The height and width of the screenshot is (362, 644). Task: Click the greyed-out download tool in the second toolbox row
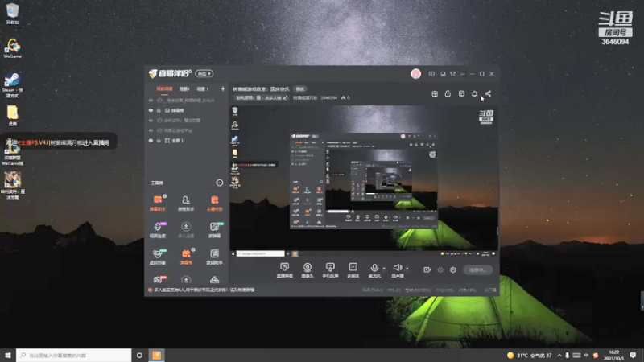pos(186,230)
